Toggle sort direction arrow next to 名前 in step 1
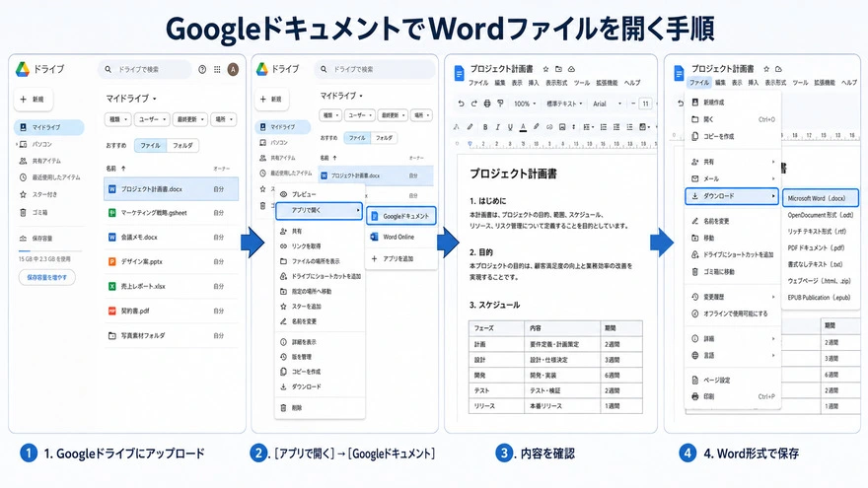 [x=123, y=169]
